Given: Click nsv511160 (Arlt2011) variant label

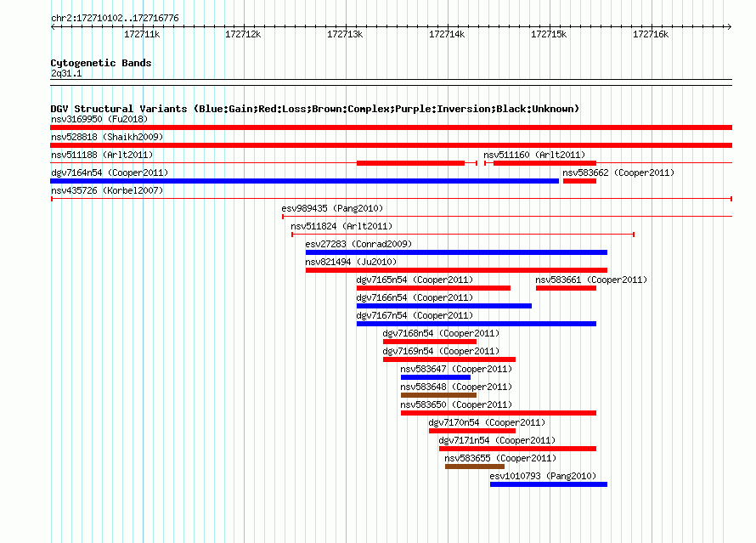Looking at the screenshot, I should pos(534,155).
